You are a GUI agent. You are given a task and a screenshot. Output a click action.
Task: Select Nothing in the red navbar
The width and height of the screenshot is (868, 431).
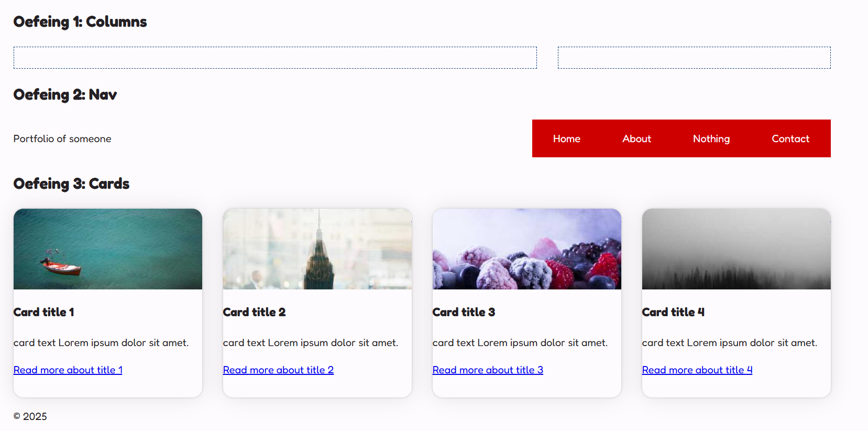[711, 139]
